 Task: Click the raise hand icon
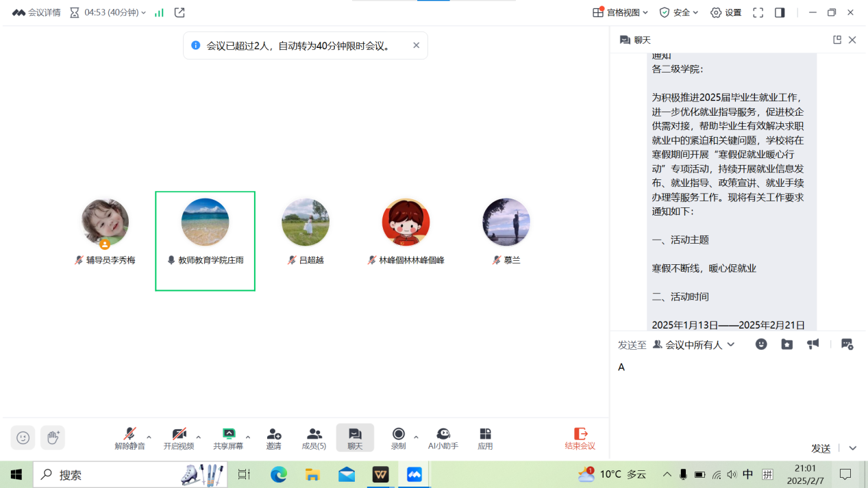53,437
